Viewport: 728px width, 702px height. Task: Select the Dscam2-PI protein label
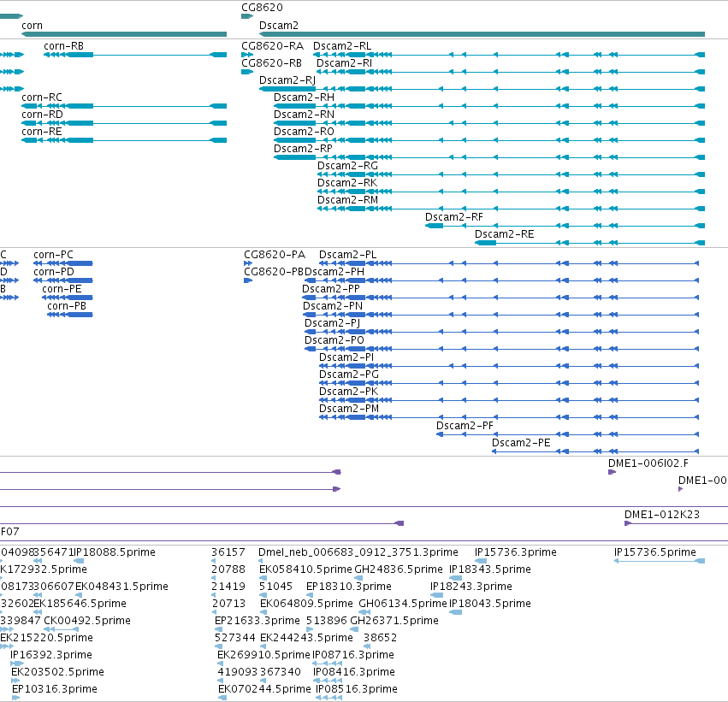click(346, 357)
